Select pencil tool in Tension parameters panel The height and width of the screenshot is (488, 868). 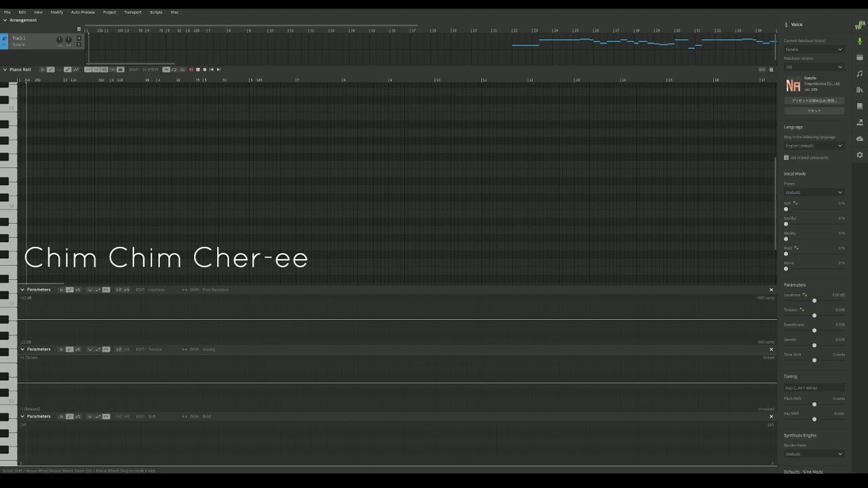pos(69,349)
